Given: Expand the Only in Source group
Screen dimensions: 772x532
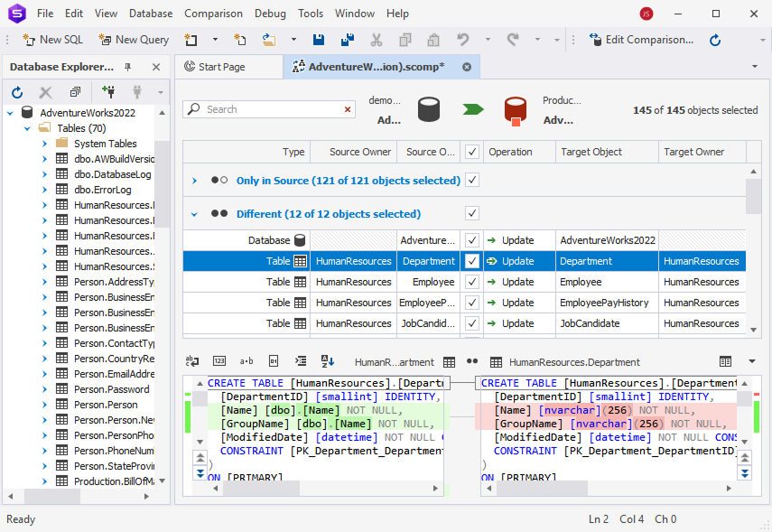Looking at the screenshot, I should coord(193,180).
